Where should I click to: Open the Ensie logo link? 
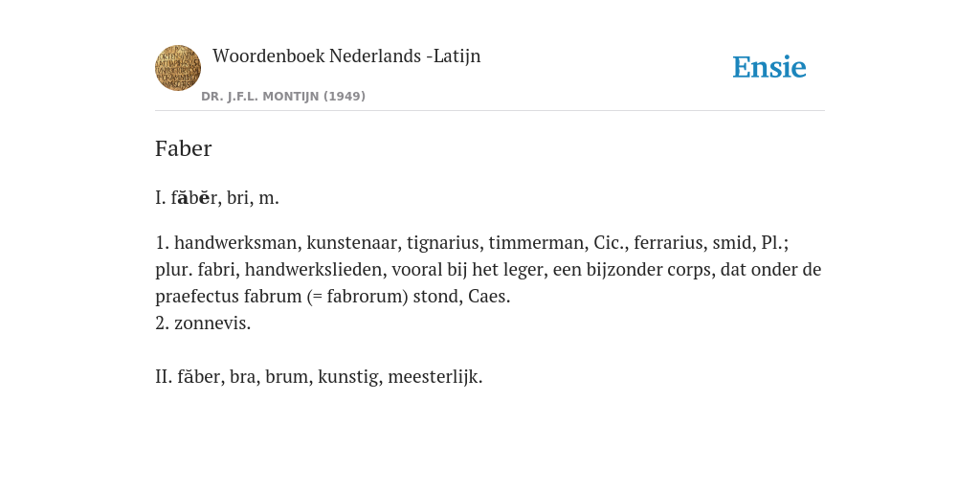tap(769, 68)
